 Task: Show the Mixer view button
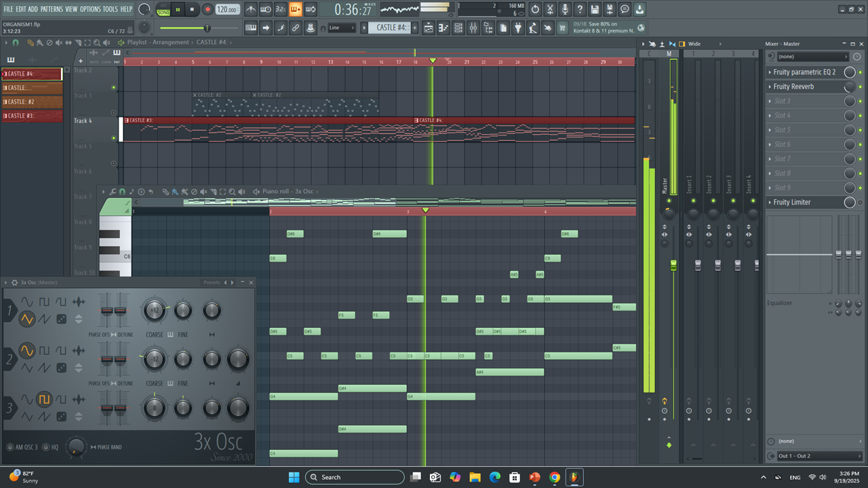pyautogui.click(x=473, y=28)
